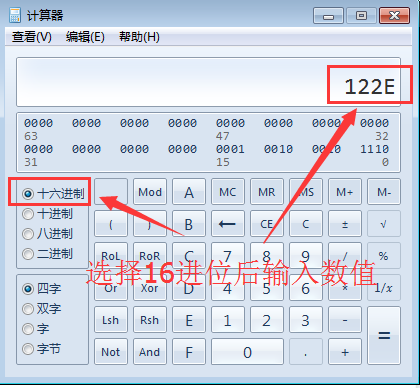This screenshot has width=420, height=388.
Task: Click the And button
Action: click(x=150, y=352)
